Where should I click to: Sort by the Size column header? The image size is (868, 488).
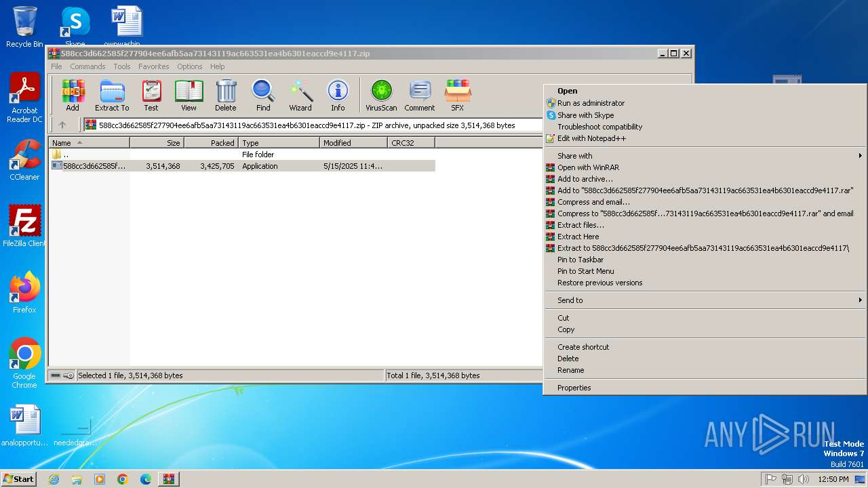pyautogui.click(x=157, y=143)
